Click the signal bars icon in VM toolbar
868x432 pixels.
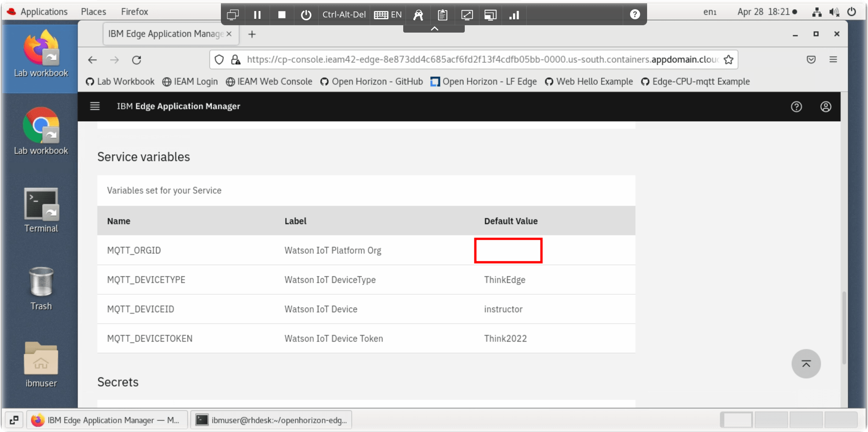(514, 15)
